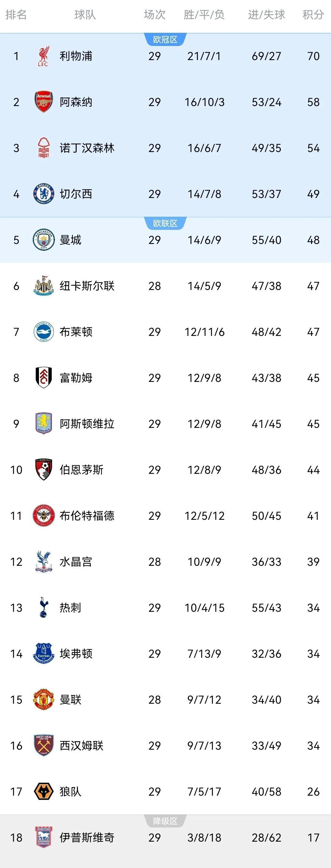Viewport: 331px width, 868px height.
Task: Click the 降级区 zone label
Action: pos(165,821)
